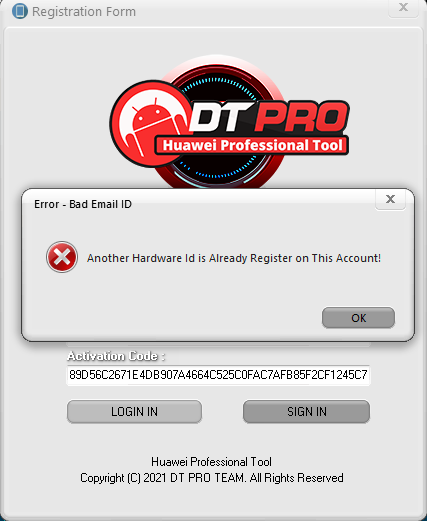
Task: Click the white DT logo letters
Action: coord(221,117)
